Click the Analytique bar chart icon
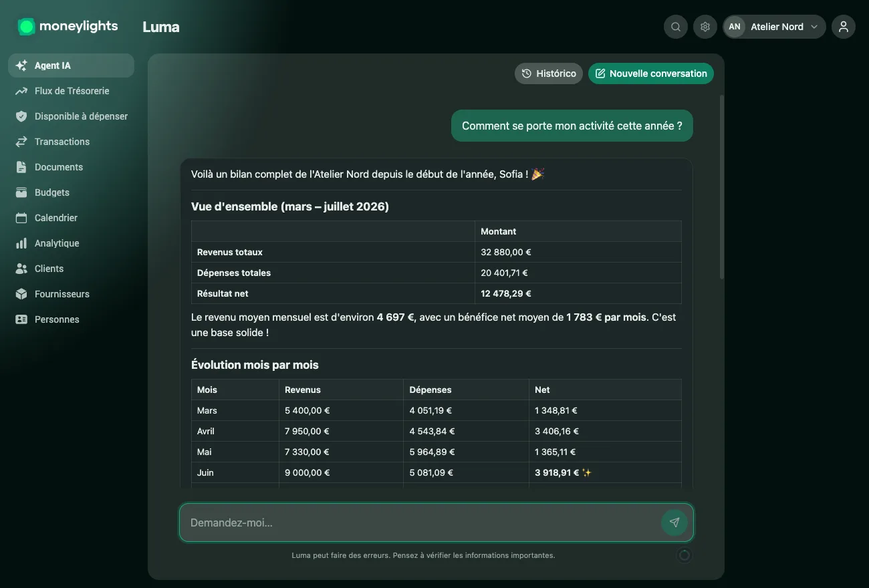869x588 pixels. click(x=21, y=243)
